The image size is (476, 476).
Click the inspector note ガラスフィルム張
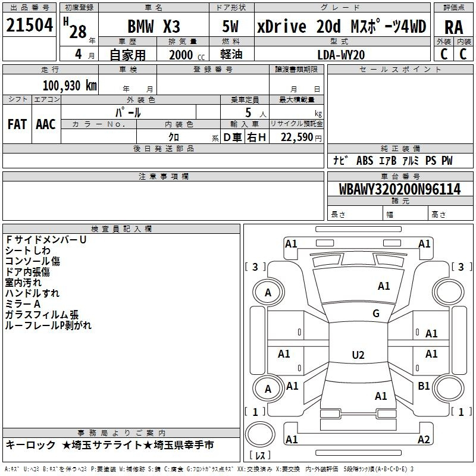point(42,315)
